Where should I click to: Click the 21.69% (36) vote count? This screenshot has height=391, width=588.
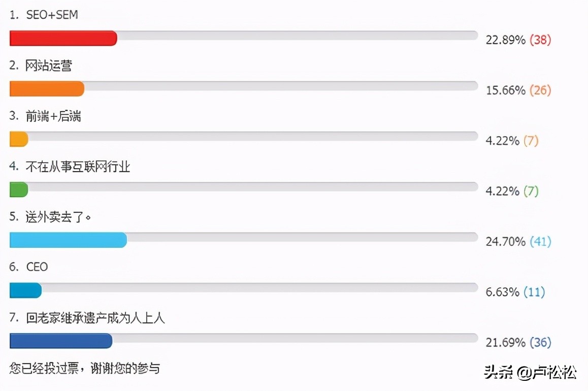(518, 342)
